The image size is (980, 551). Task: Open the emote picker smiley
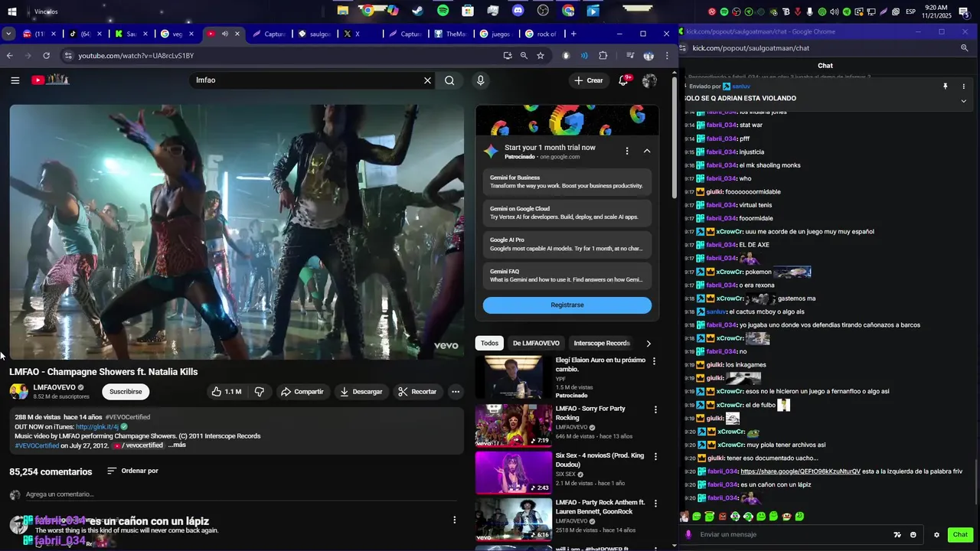click(x=913, y=535)
